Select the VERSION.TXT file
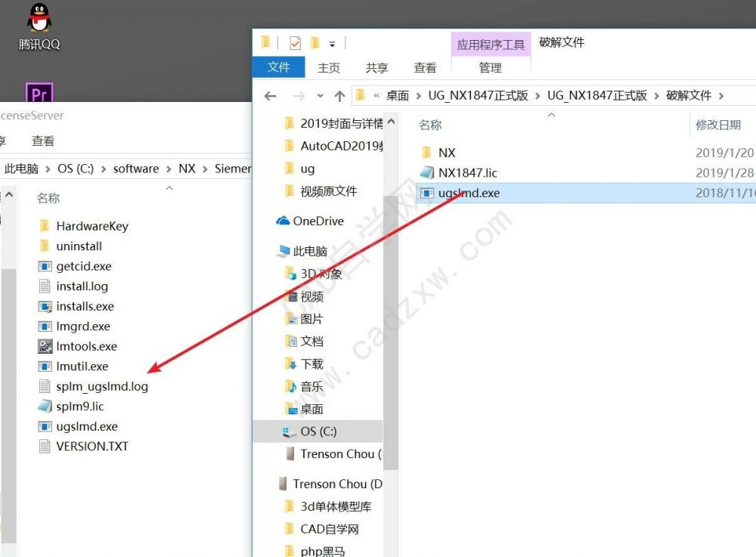756x557 pixels. 83,446
